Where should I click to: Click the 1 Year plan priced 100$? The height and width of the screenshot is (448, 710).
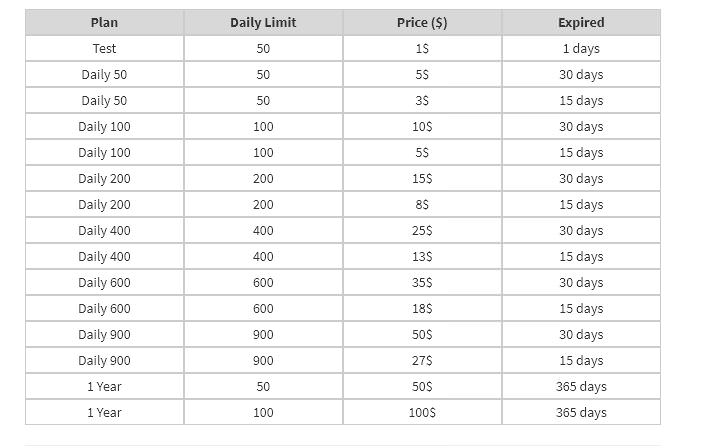click(104, 413)
